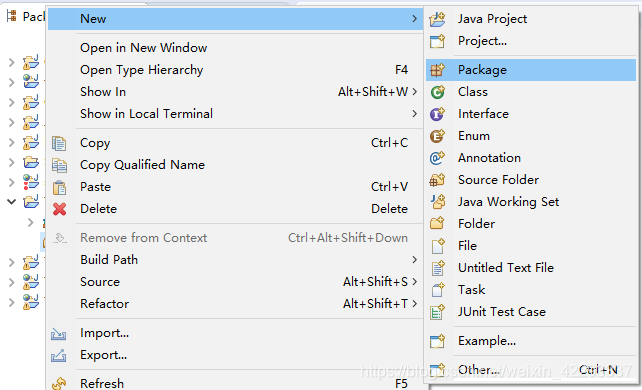
Task: Click the JUnit Test Case icon
Action: (437, 312)
